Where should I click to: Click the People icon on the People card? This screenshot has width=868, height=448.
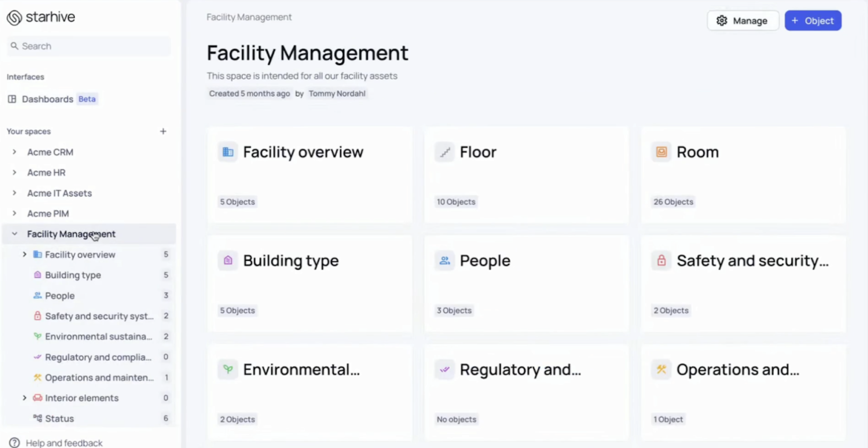click(x=444, y=261)
